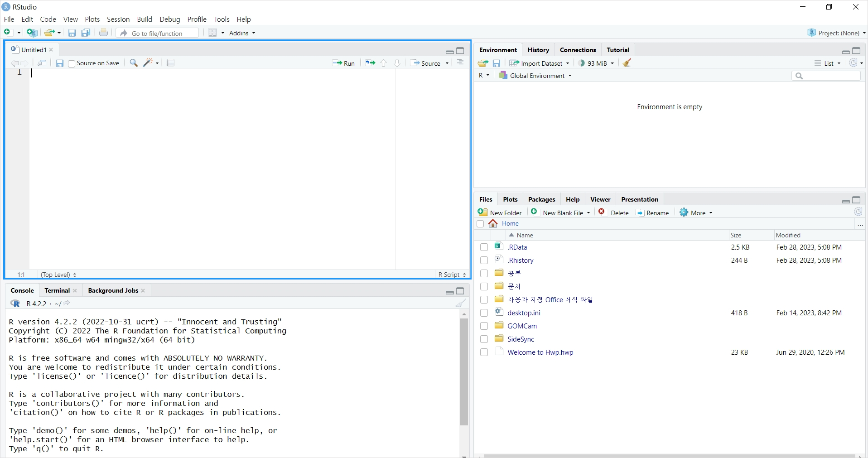868x458 pixels.
Task: Check the box next to Welcome to Hwp.hwp
Action: pos(484,352)
